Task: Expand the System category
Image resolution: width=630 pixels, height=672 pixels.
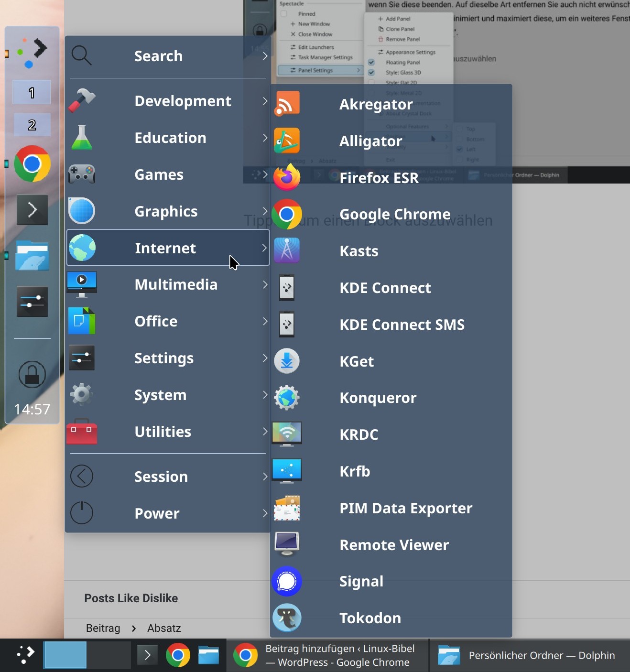Action: [x=168, y=395]
